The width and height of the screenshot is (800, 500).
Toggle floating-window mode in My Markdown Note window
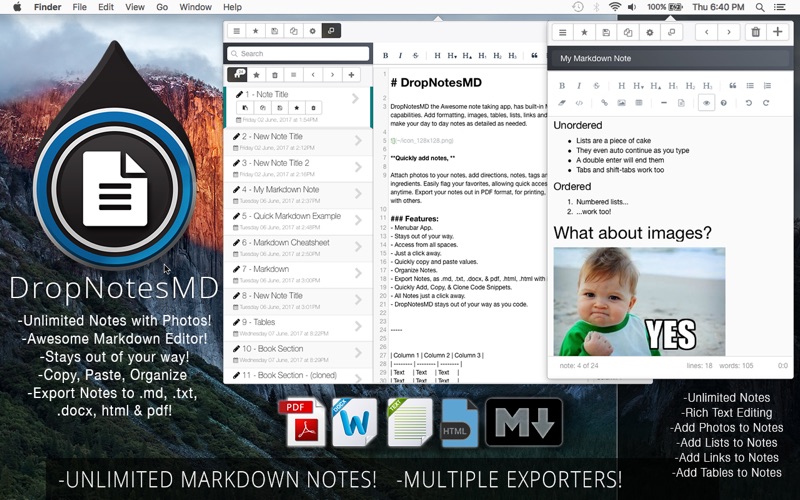pos(671,32)
